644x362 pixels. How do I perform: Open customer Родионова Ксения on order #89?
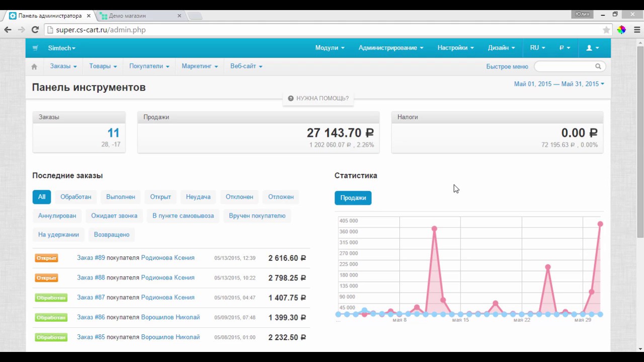(x=168, y=257)
